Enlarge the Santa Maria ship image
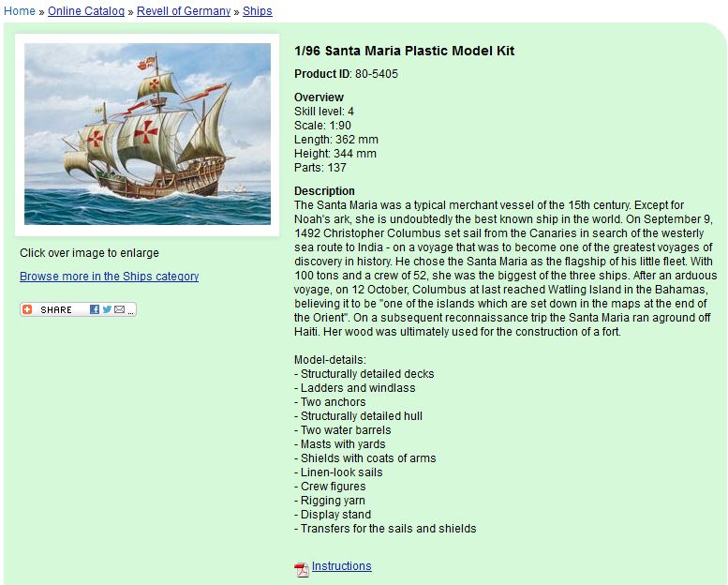728x585 pixels. pyautogui.click(x=147, y=134)
